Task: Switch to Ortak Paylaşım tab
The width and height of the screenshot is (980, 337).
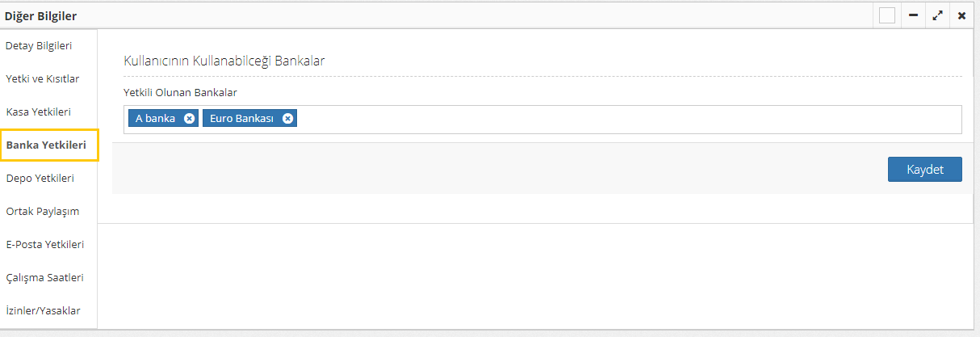Action: point(42,211)
